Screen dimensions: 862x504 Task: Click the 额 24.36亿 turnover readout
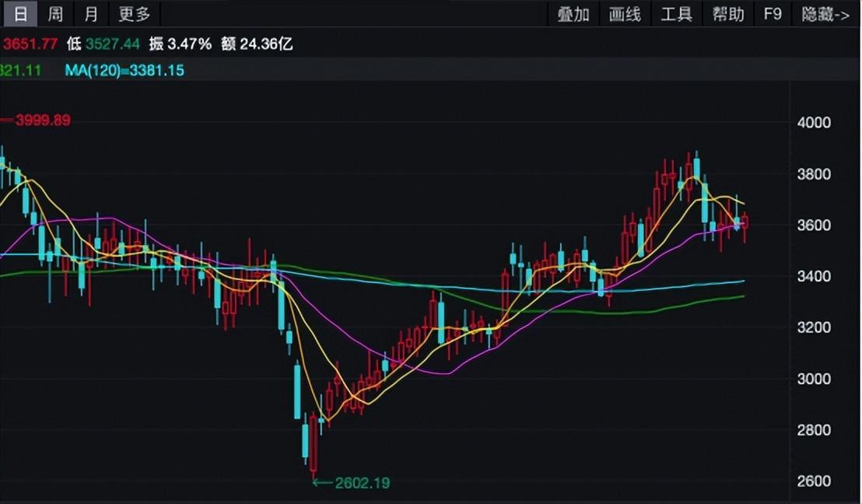pyautogui.click(x=258, y=44)
